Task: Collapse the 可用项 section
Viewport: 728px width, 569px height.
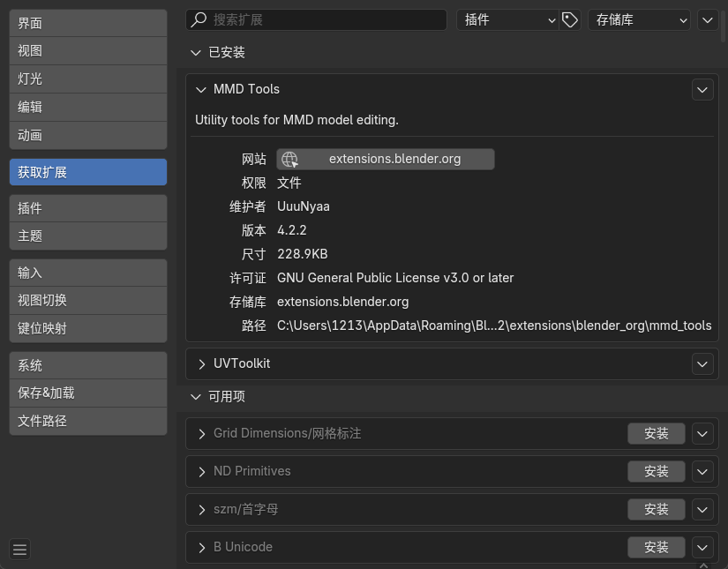Action: [196, 396]
